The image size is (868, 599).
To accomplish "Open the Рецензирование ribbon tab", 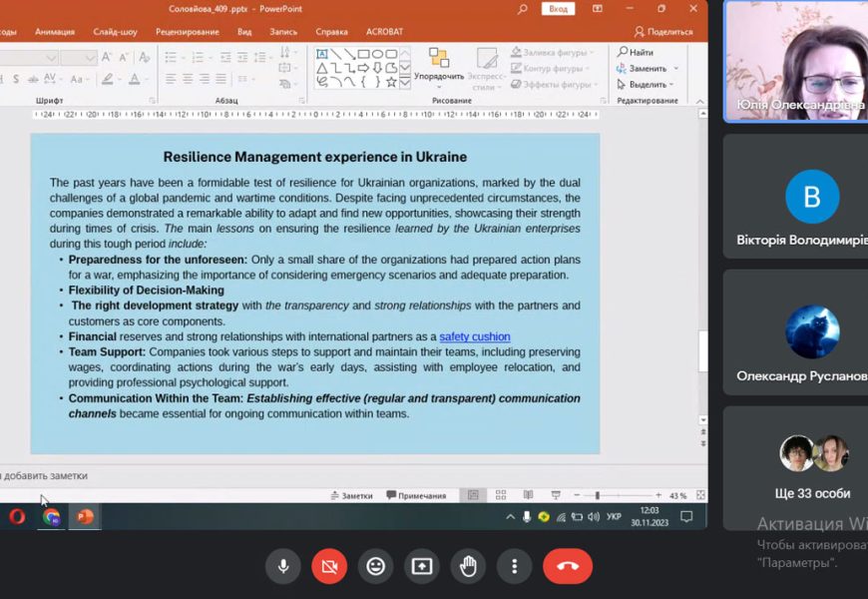I will coord(187,31).
